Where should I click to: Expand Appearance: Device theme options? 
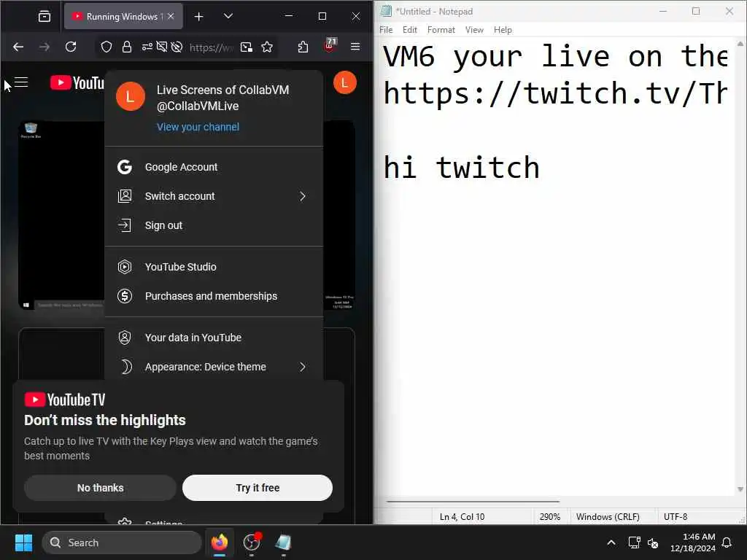[214, 367]
